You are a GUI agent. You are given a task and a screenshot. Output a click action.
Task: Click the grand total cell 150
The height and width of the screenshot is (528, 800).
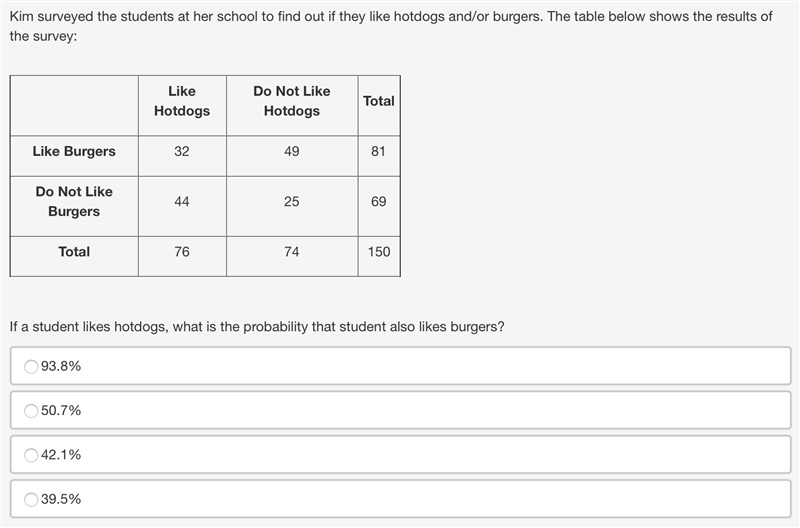pyautogui.click(x=379, y=256)
